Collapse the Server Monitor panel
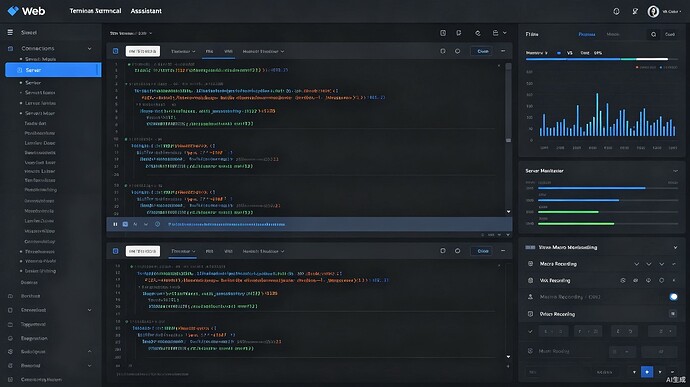This screenshot has width=690, height=387. [x=675, y=171]
